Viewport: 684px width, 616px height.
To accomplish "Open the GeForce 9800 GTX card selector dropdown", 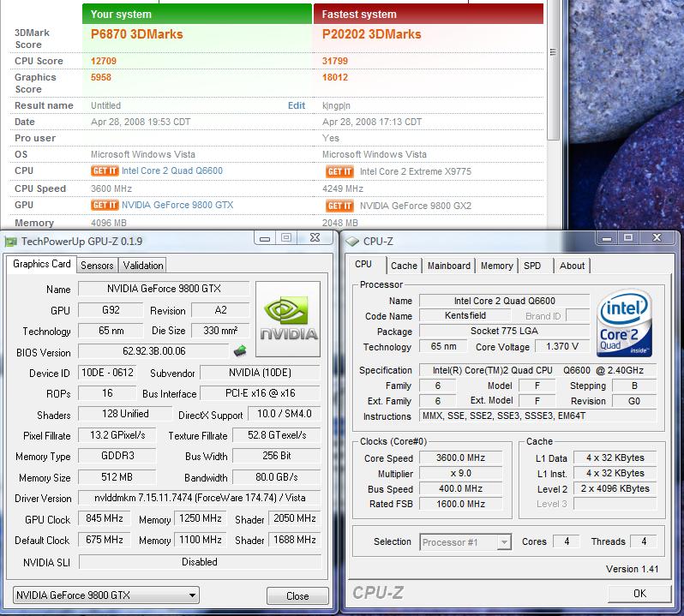I will (x=106, y=595).
